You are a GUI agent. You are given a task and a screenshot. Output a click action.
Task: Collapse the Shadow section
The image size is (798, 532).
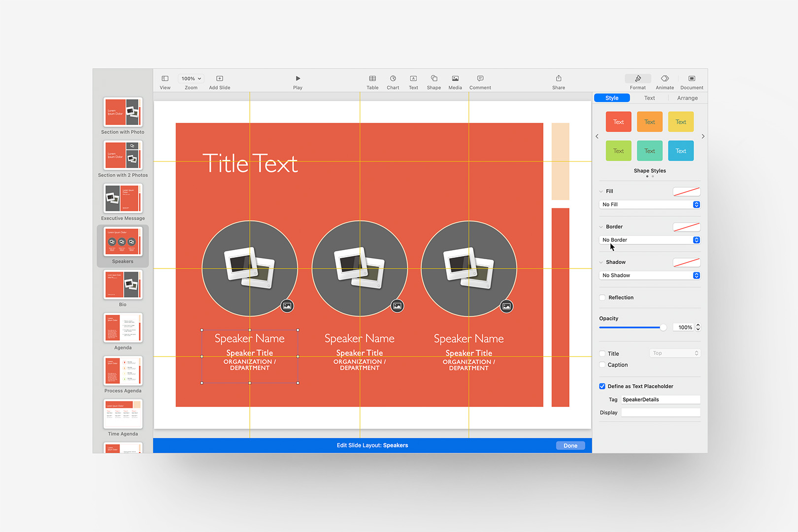tap(601, 262)
